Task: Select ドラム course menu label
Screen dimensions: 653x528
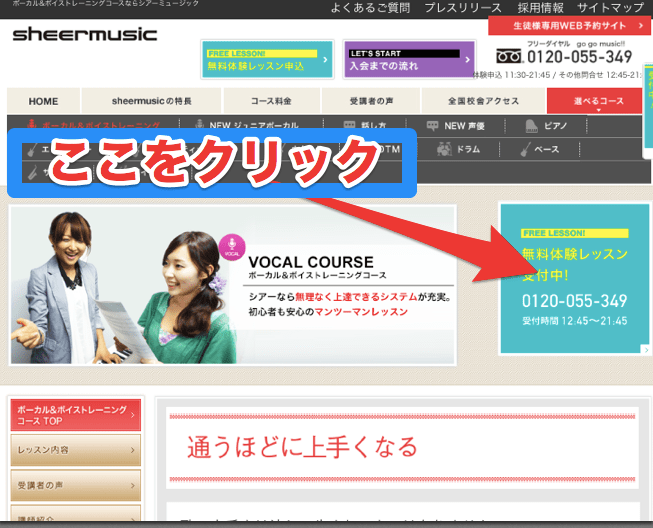Action: [x=469, y=149]
